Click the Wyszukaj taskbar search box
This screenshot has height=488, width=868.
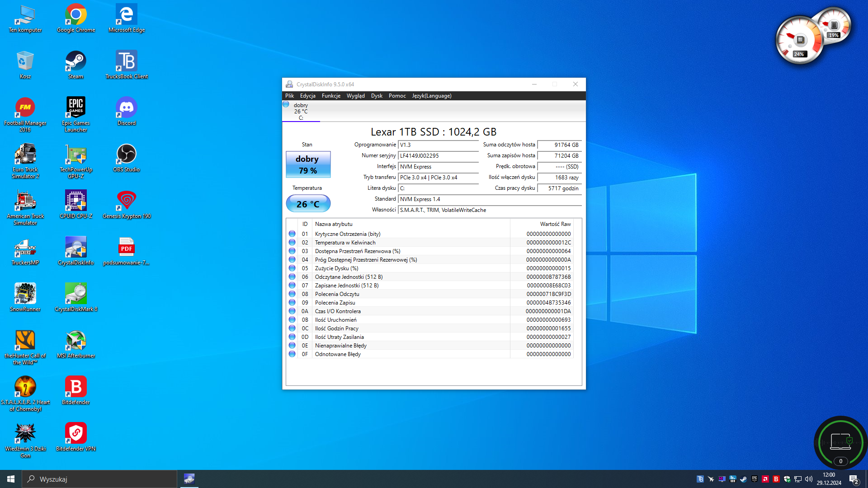coord(99,479)
